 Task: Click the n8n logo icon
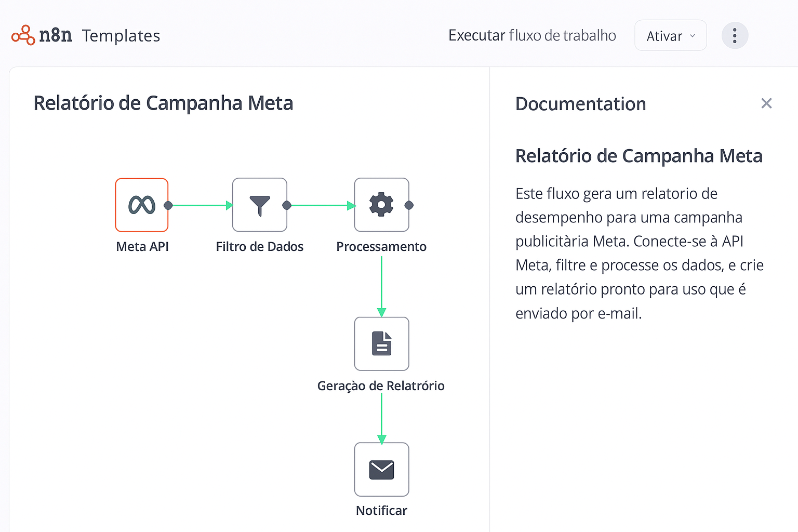click(x=23, y=35)
